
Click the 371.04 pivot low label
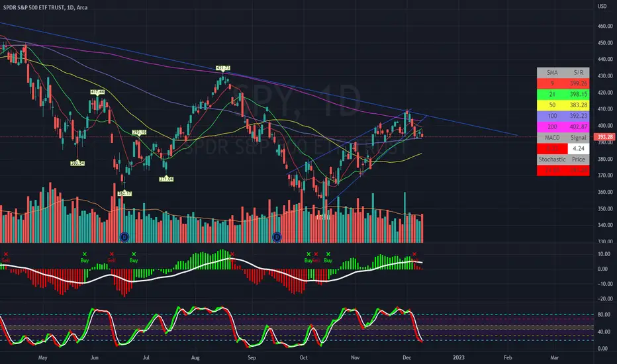pos(166,179)
